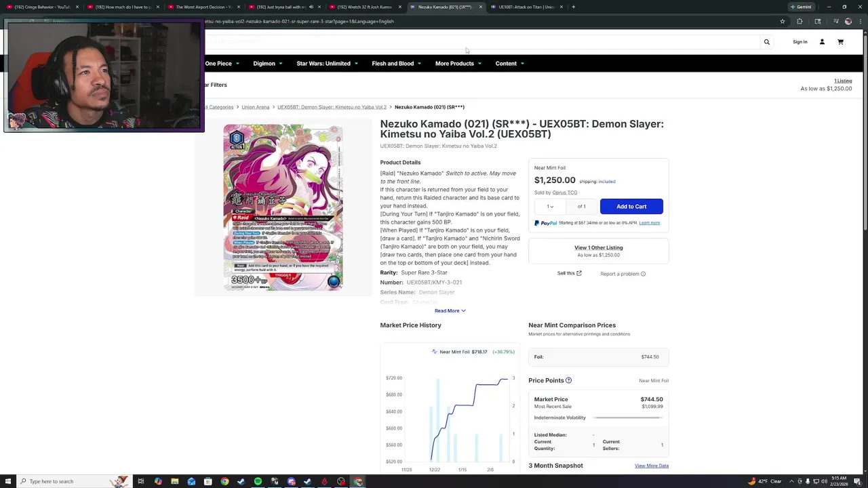Expand the More Products menu
The width and height of the screenshot is (868, 488).
(x=458, y=64)
